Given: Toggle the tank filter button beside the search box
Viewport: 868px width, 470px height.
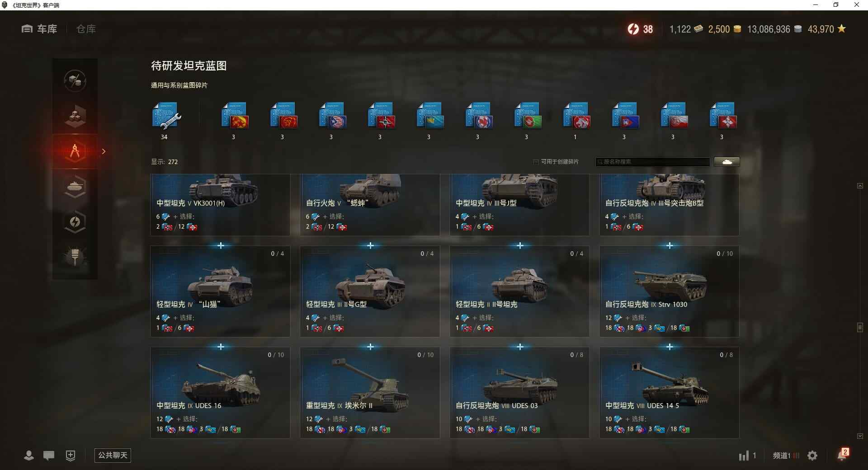Looking at the screenshot, I should coord(727,162).
